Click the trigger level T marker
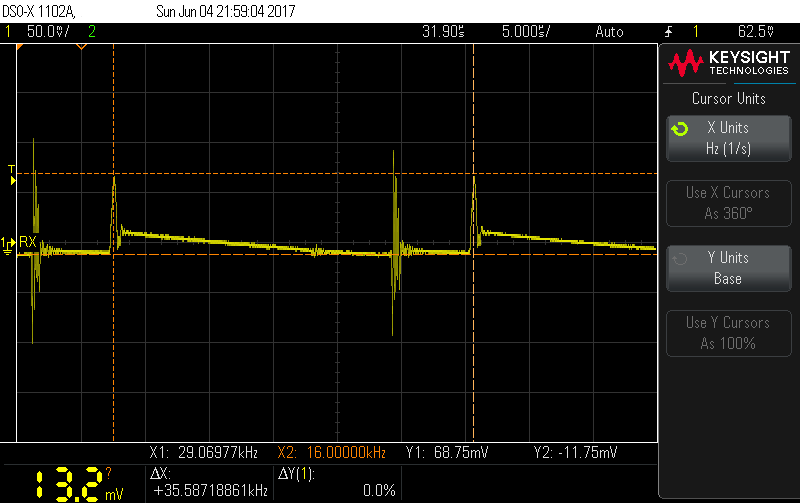 (12, 174)
